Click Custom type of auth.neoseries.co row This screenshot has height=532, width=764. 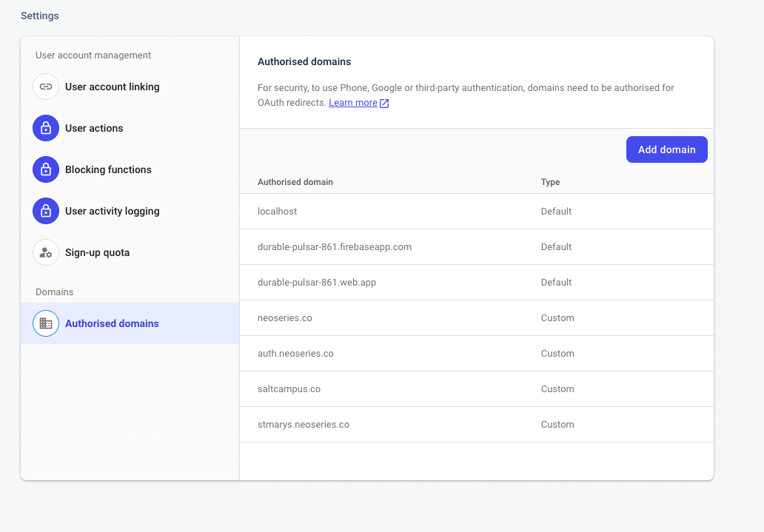(557, 354)
